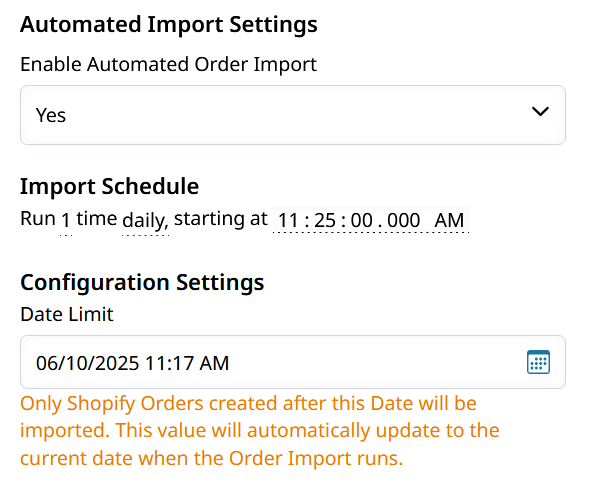Open the Enable Automated Order Import dropdown
595x484 pixels.
[293, 115]
